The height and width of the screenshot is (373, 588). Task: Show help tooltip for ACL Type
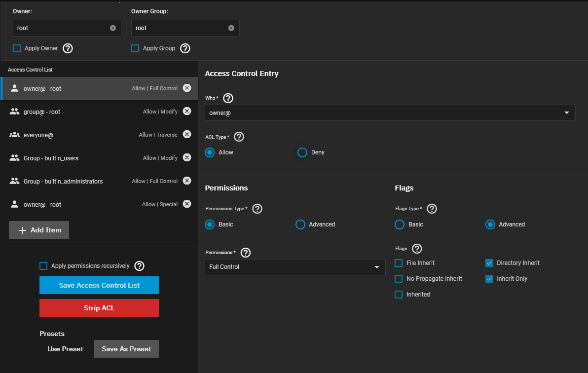[239, 137]
